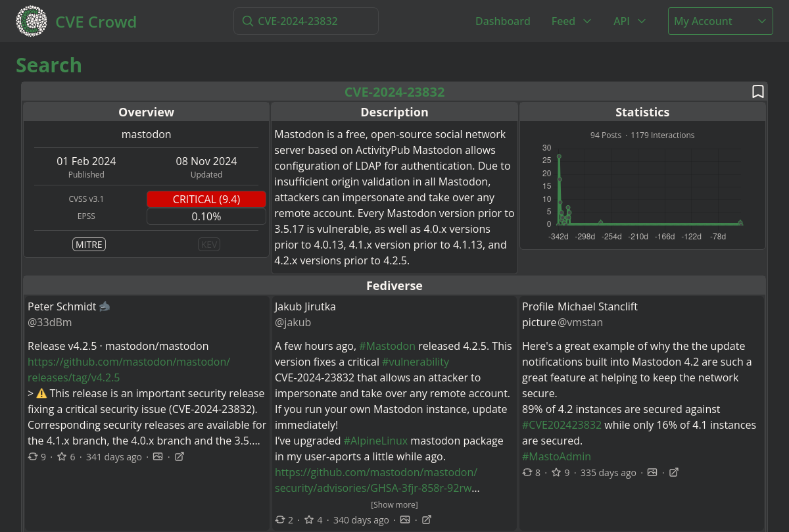This screenshot has height=532, width=789.
Task: Click the Fediverse section header
Action: click(394, 285)
